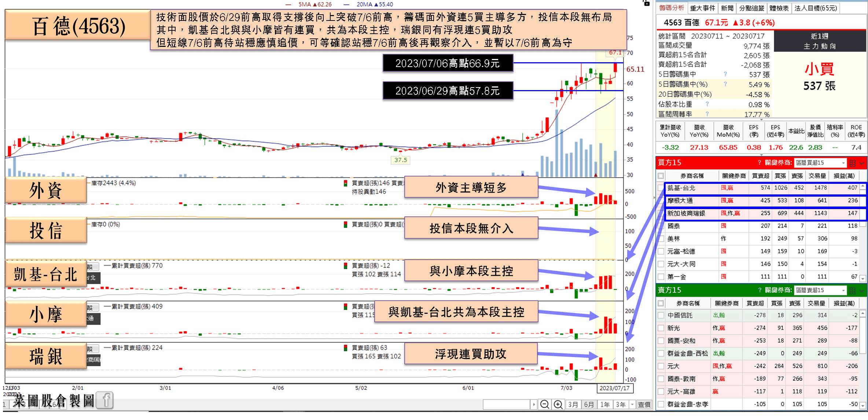The width and height of the screenshot is (868, 420).
Task: Set chart range to 3年
Action: [x=621, y=404]
